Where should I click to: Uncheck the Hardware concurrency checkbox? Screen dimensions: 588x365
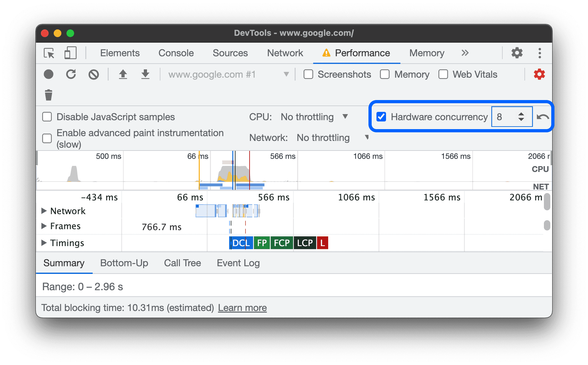click(381, 117)
